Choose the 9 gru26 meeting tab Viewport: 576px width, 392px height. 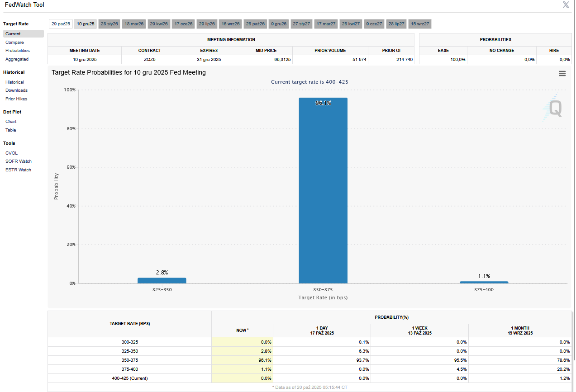(x=279, y=24)
